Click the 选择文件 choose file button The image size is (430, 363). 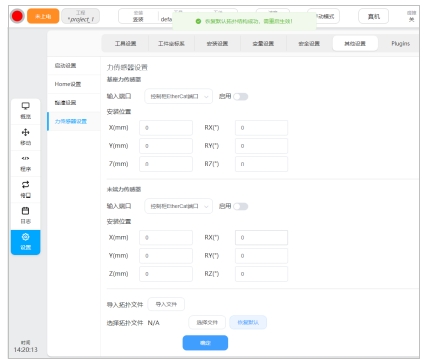[x=207, y=322]
